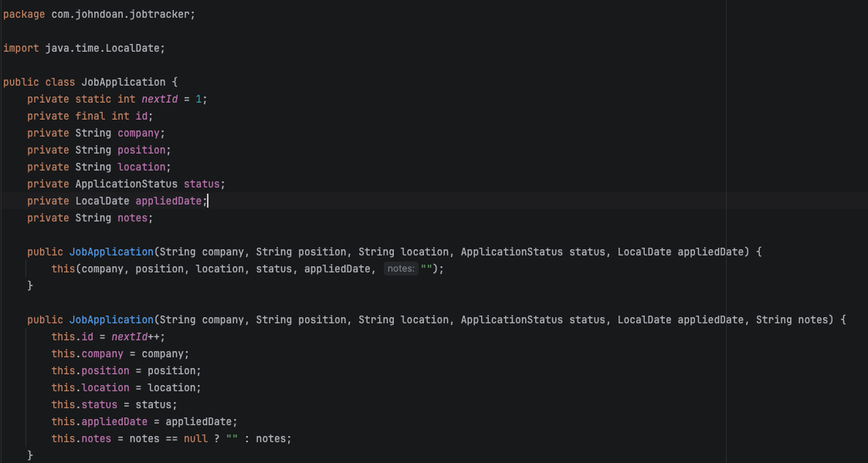Select the appliedDate field declaration
Viewport: 868px width, 463px height.
click(168, 201)
